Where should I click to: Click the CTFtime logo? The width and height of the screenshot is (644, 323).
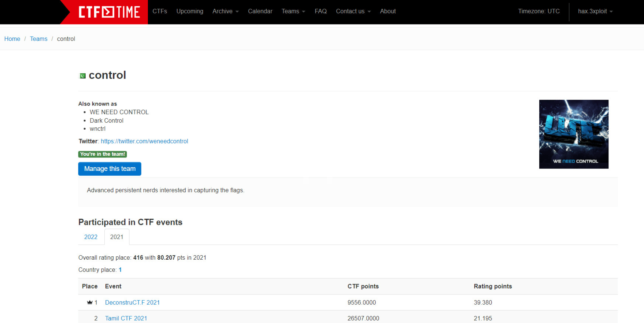(x=109, y=12)
